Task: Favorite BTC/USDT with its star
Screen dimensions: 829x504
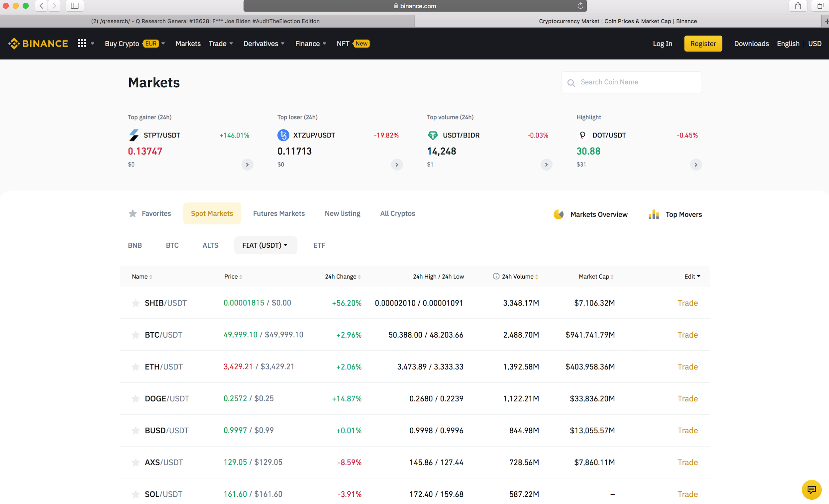Action: point(136,335)
